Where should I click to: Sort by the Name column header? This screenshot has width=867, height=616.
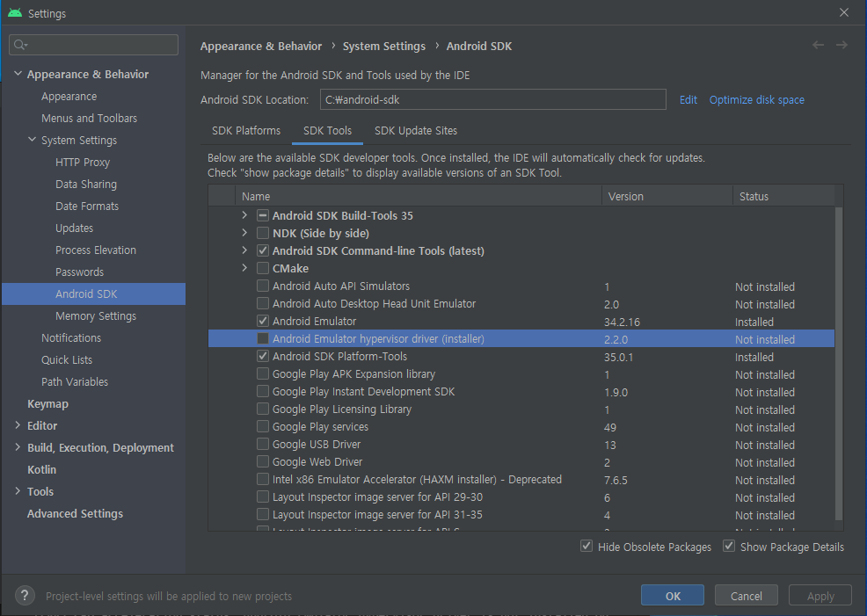[419, 196]
